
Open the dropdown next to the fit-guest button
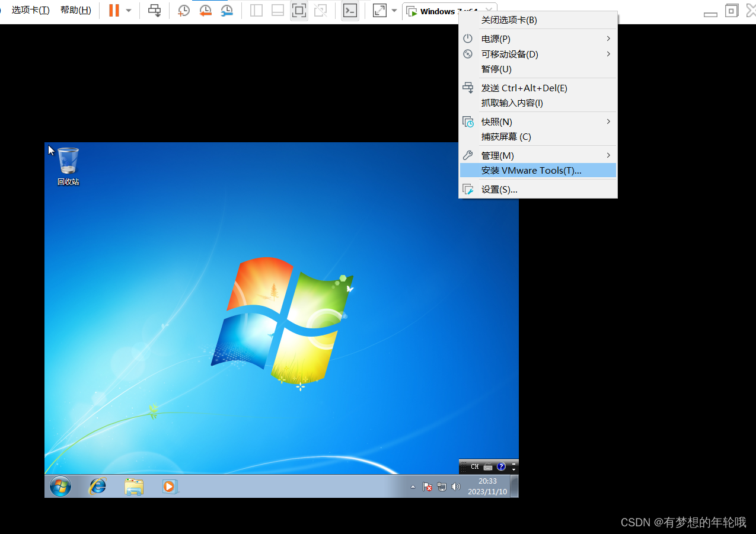click(394, 10)
